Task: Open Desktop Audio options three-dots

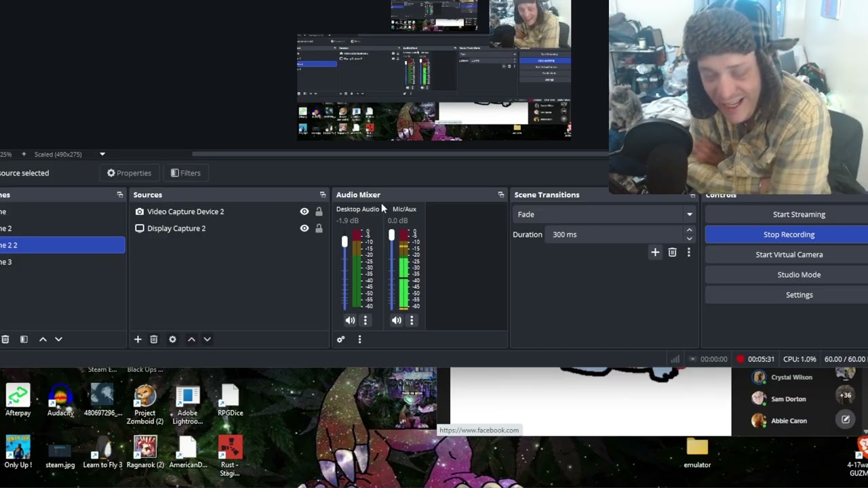Action: click(366, 320)
